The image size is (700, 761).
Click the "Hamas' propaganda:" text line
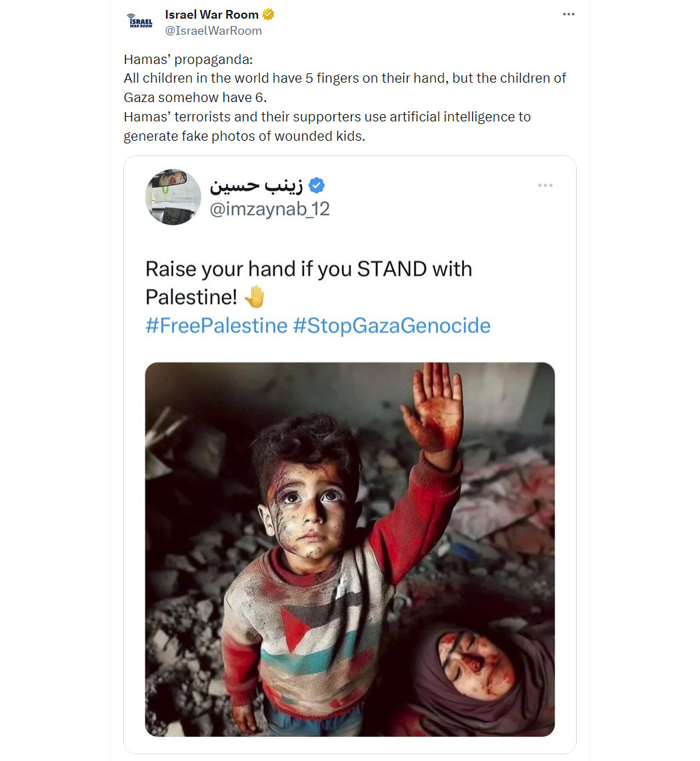tap(188, 60)
